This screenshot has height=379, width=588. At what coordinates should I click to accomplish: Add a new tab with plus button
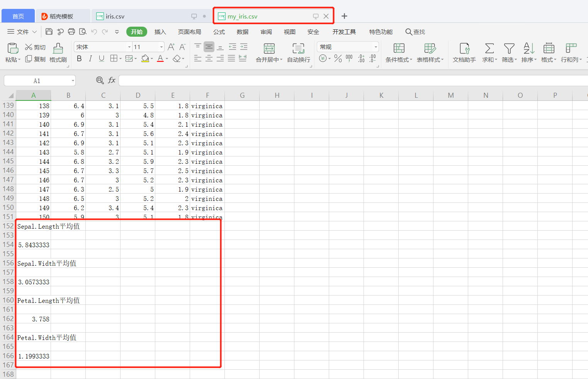pyautogui.click(x=344, y=16)
